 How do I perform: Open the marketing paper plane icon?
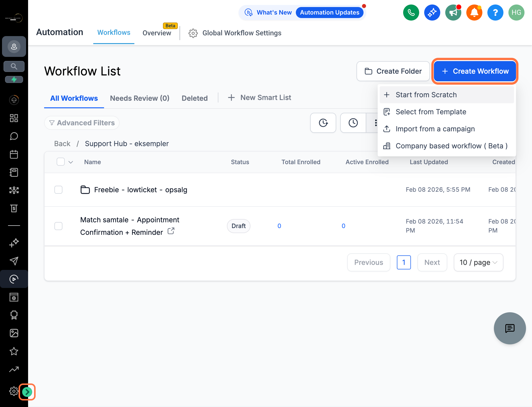click(x=14, y=261)
